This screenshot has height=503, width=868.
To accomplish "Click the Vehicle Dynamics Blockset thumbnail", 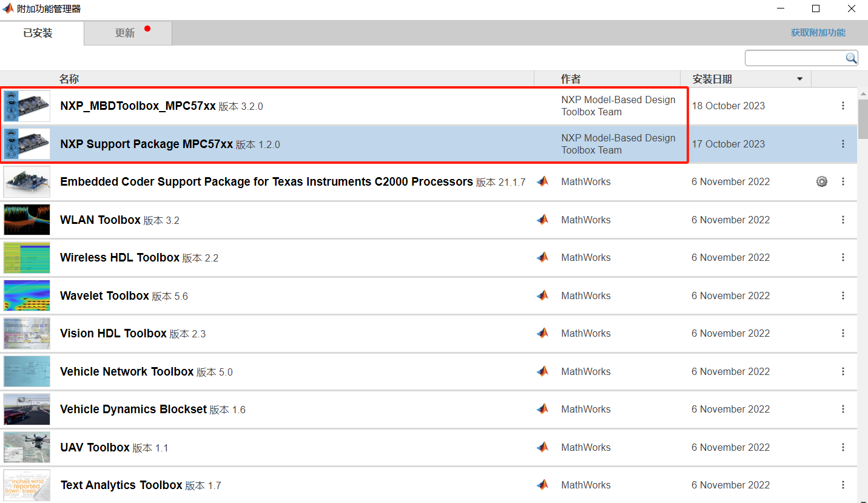I will [x=27, y=409].
